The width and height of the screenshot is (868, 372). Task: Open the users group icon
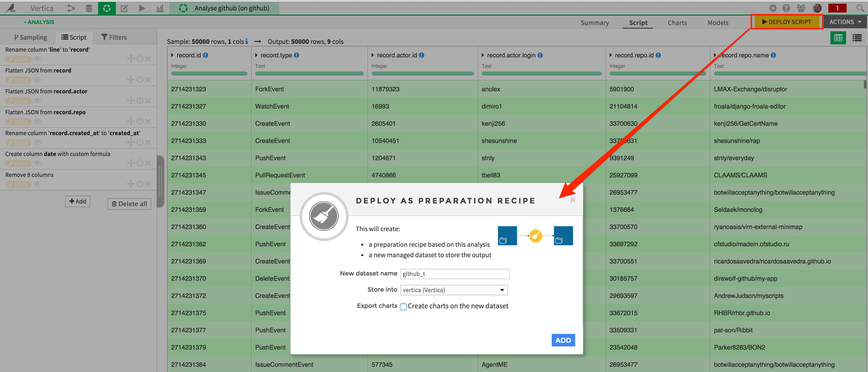(x=801, y=8)
